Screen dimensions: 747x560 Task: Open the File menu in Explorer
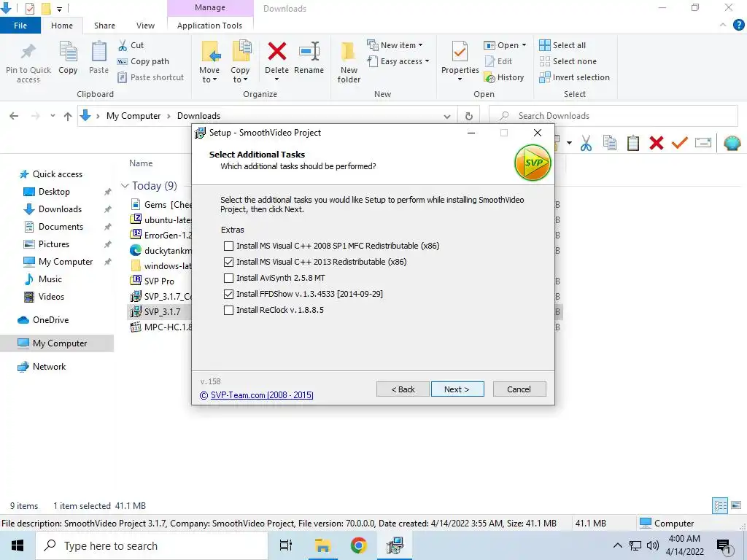[x=20, y=26]
